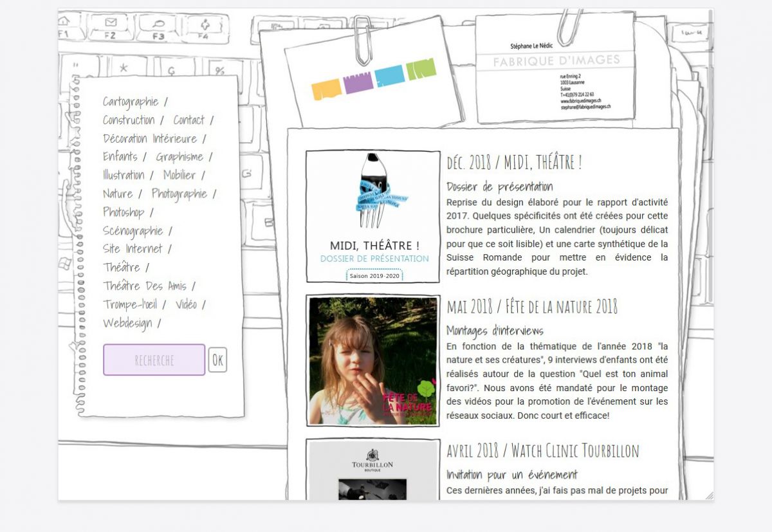Select the "Trompe-l'œil" tag
The width and height of the screenshot is (772, 532).
coord(133,304)
